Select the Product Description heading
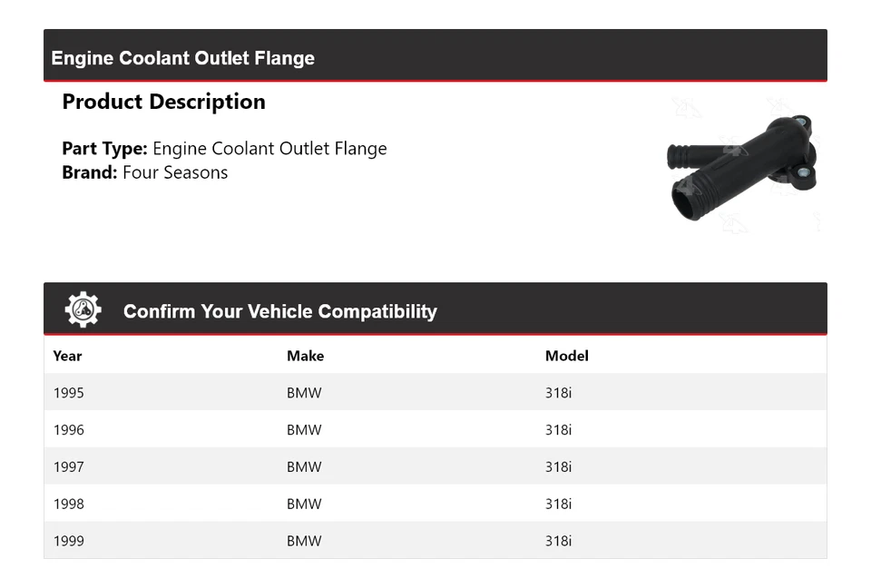The height and width of the screenshot is (588, 871). point(164,102)
